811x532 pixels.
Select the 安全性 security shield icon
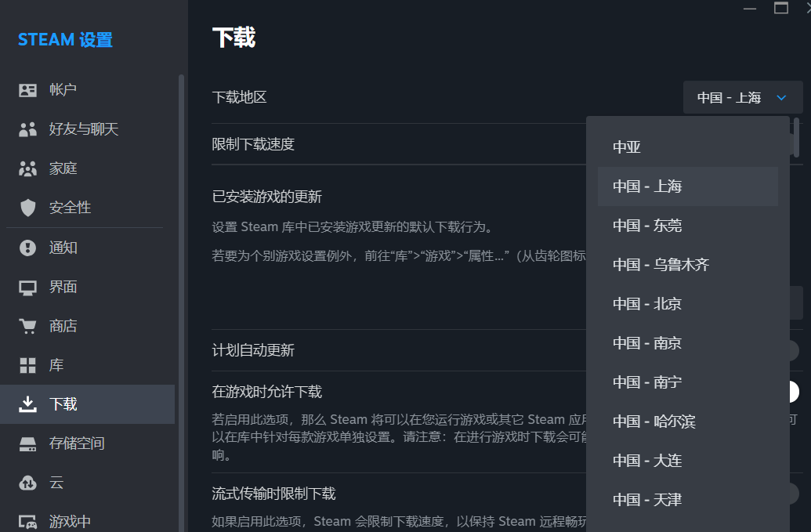click(x=27, y=207)
